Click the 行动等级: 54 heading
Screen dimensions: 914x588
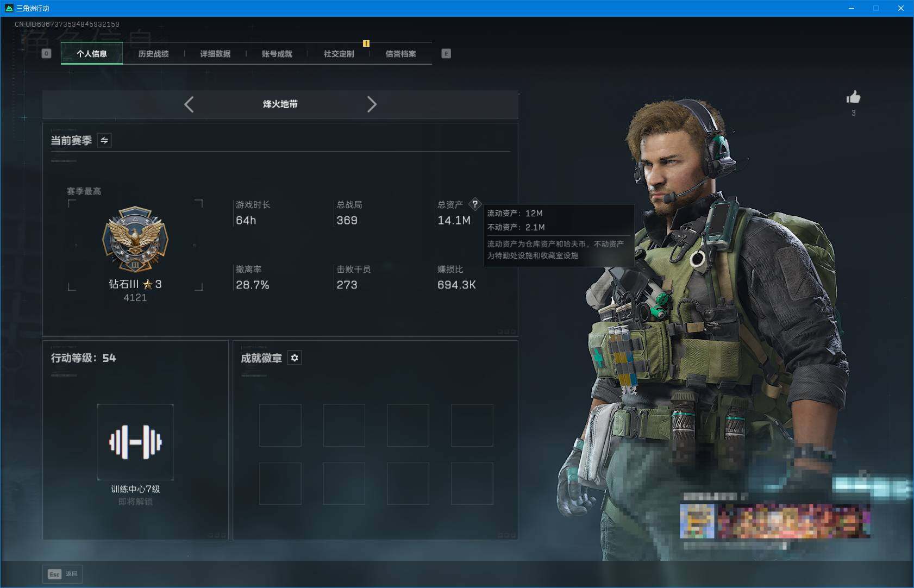[84, 358]
